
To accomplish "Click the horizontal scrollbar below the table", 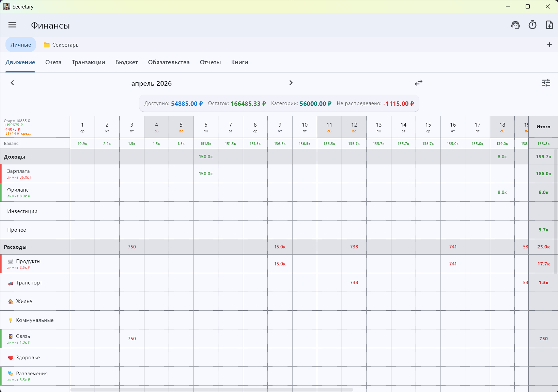I will point(212,390).
